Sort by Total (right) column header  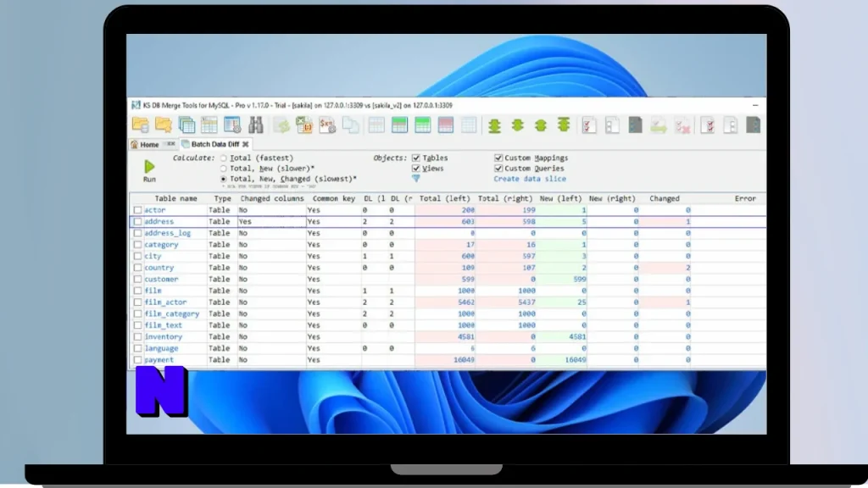point(505,198)
